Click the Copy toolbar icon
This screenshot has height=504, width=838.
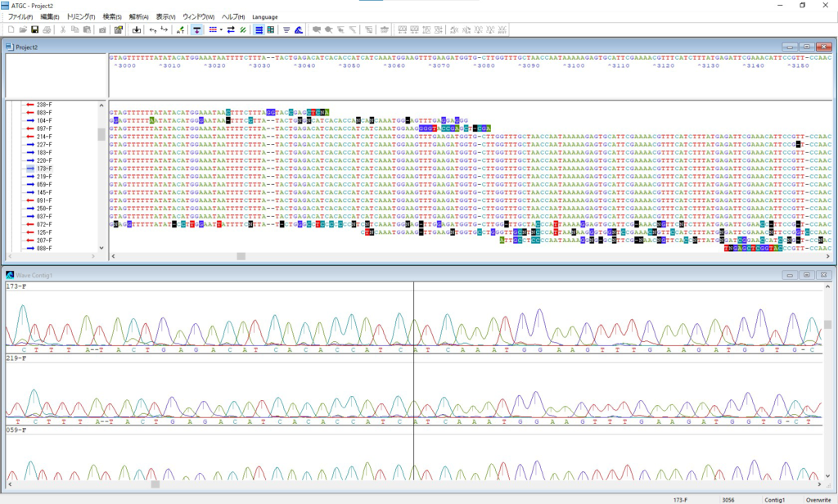(x=74, y=30)
